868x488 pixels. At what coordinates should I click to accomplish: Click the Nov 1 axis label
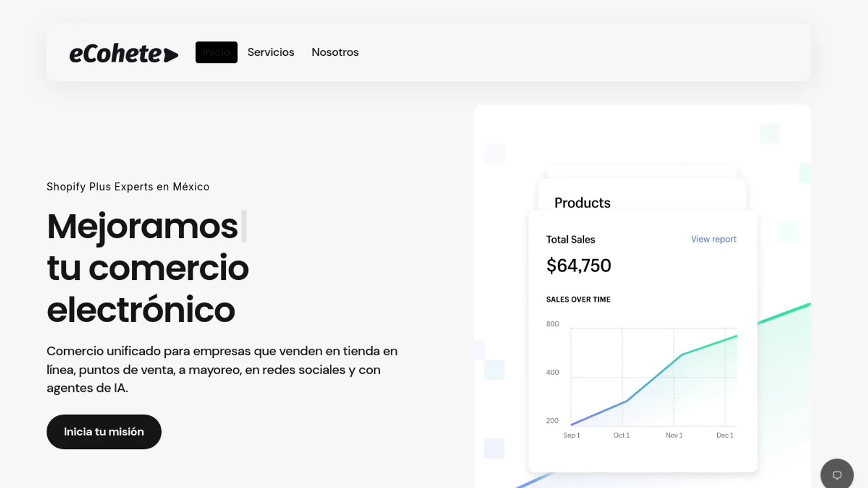point(674,435)
